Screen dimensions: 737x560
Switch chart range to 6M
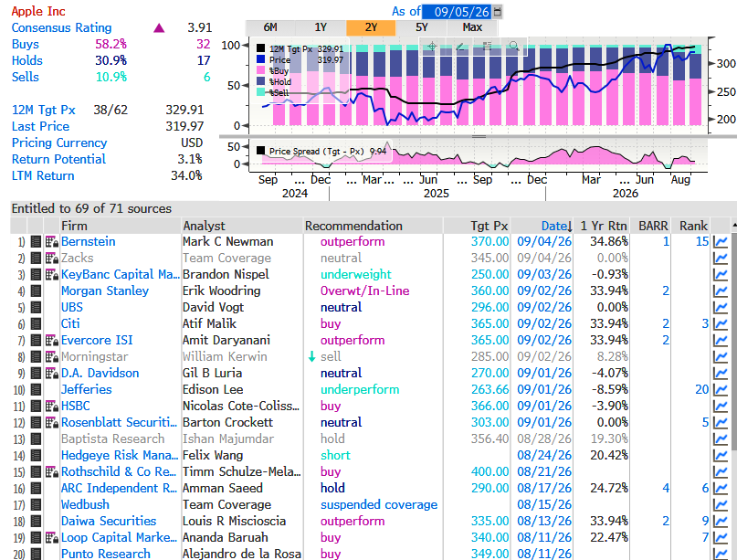coord(270,27)
